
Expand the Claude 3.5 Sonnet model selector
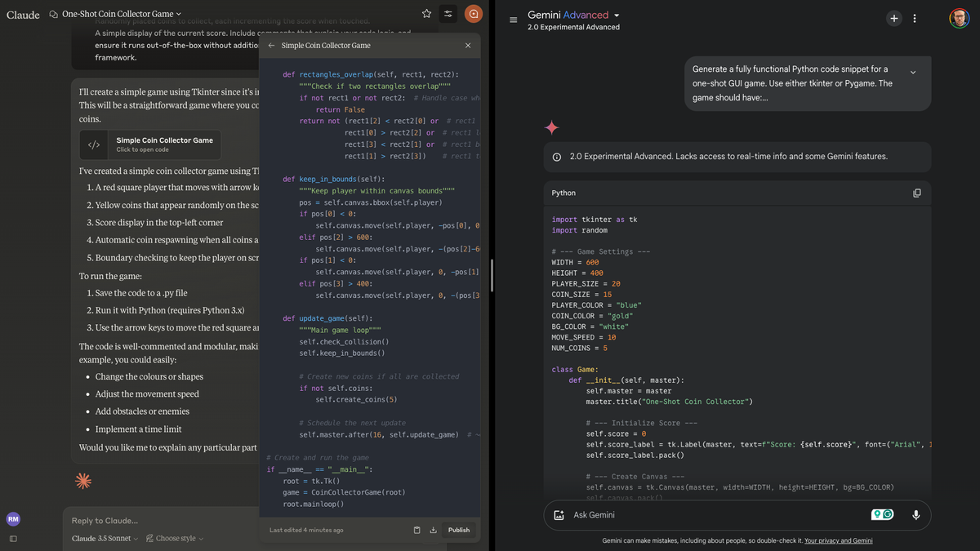pos(105,539)
